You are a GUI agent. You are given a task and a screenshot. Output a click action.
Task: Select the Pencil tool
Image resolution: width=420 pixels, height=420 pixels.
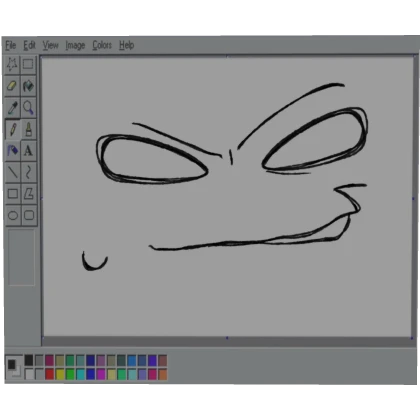[12, 129]
